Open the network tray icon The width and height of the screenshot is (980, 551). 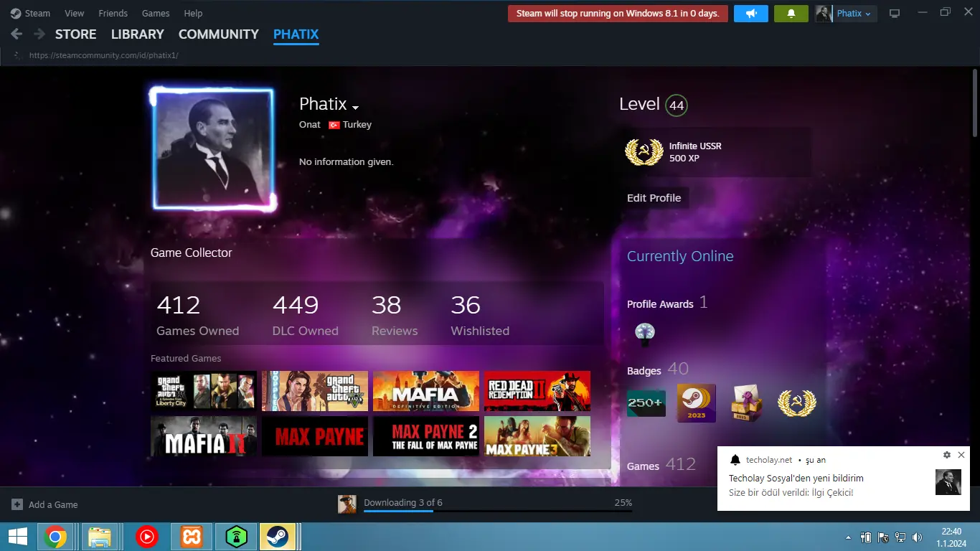[x=900, y=537]
